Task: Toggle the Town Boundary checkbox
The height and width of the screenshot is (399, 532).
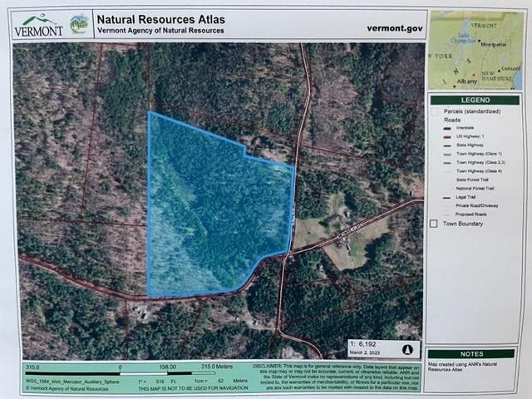Action: (433, 224)
